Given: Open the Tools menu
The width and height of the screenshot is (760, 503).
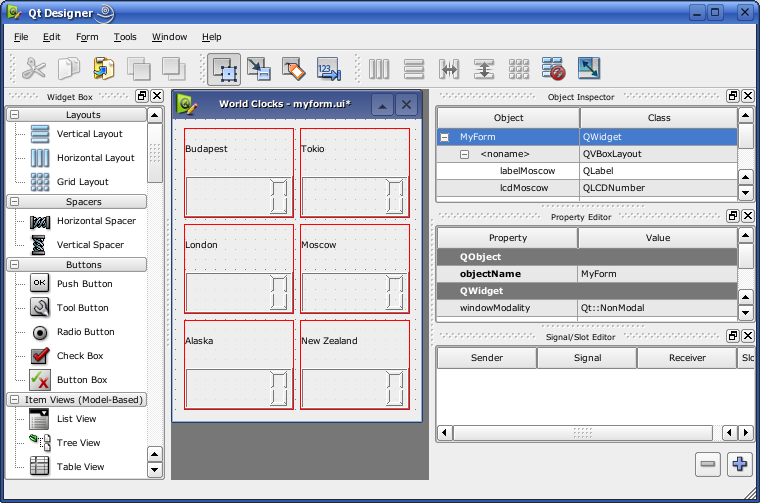Looking at the screenshot, I should click(x=125, y=37).
